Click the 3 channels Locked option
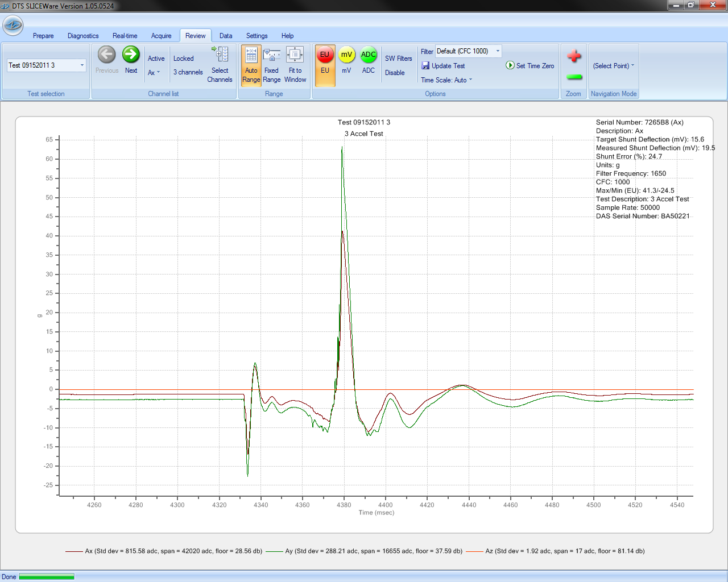This screenshot has height=582, width=728. pos(188,72)
